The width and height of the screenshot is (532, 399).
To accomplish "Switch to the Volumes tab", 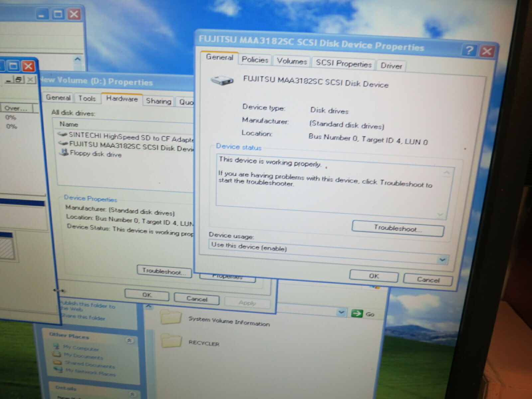I will click(x=292, y=62).
